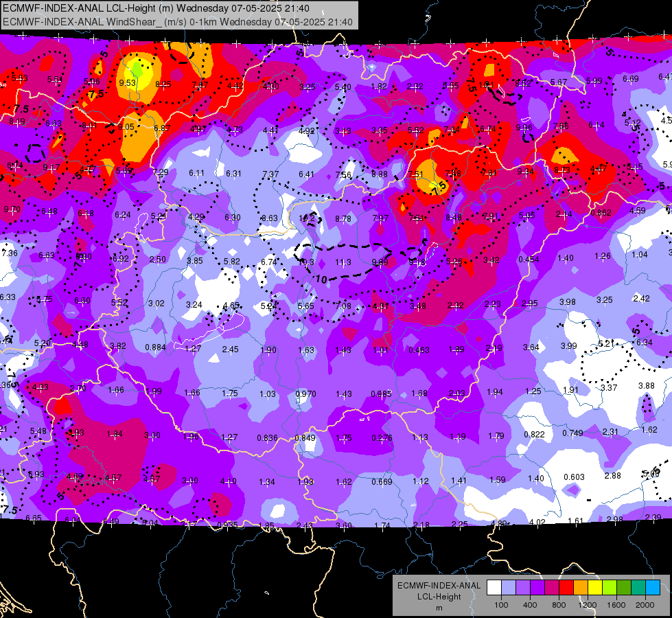Click the wind shear value 2.50
This screenshot has width=672, height=618.
point(157,259)
